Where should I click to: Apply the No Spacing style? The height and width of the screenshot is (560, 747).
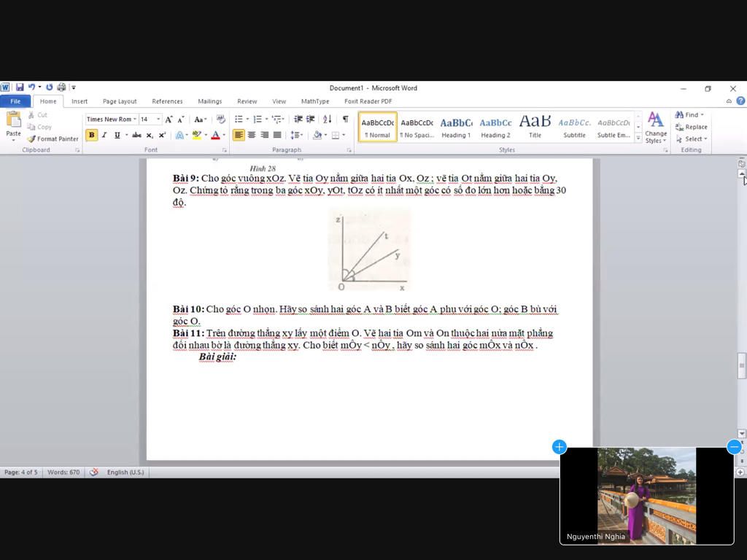click(x=417, y=127)
